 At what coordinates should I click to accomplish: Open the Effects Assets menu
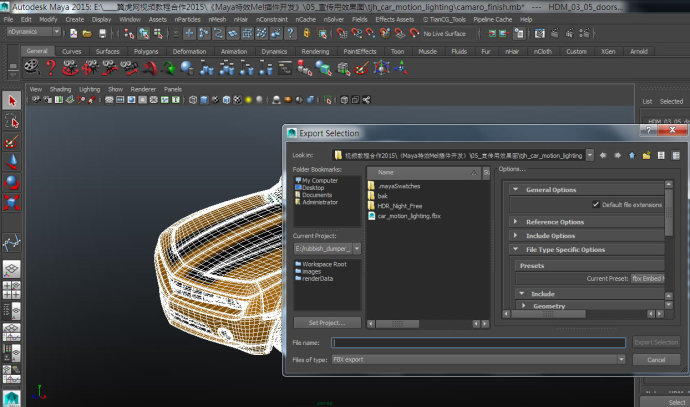click(x=395, y=19)
